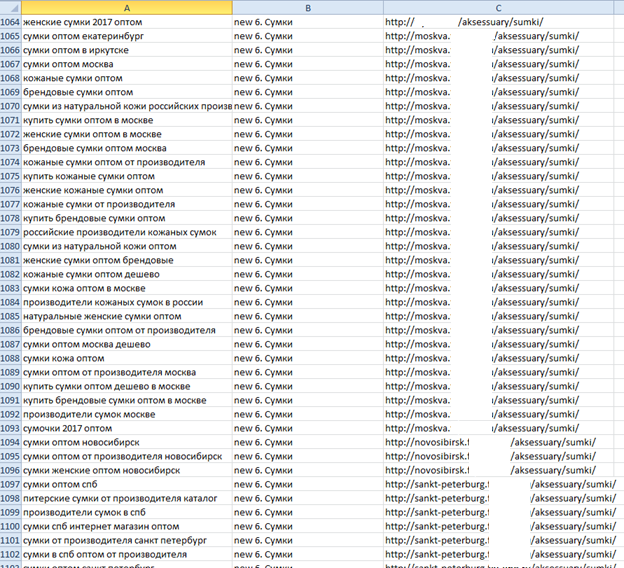Click cell 'сумки оптом в иркутске'
The height and width of the screenshot is (568, 624).
[x=127, y=50]
